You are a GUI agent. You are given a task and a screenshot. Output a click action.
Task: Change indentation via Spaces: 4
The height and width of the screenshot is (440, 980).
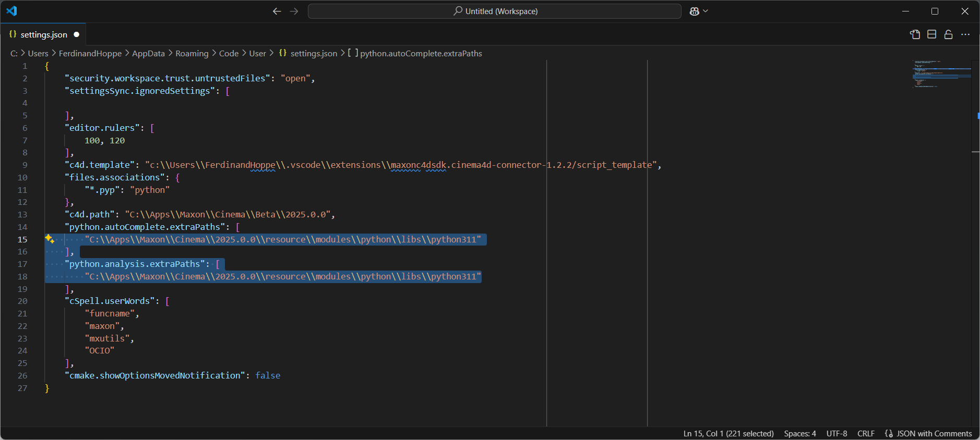click(x=800, y=434)
